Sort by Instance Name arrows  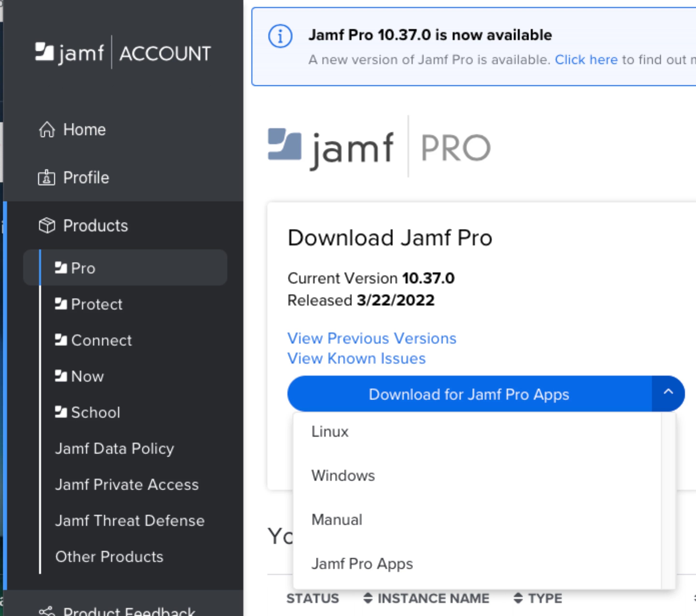pyautogui.click(x=368, y=598)
